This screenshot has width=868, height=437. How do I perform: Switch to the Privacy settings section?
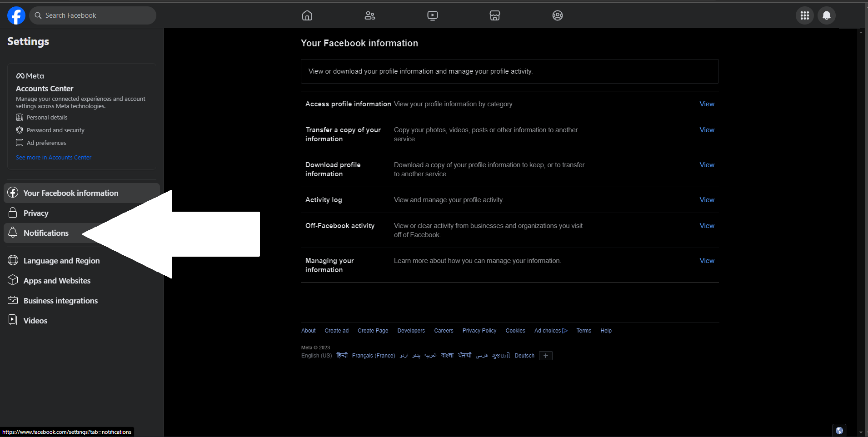36,213
